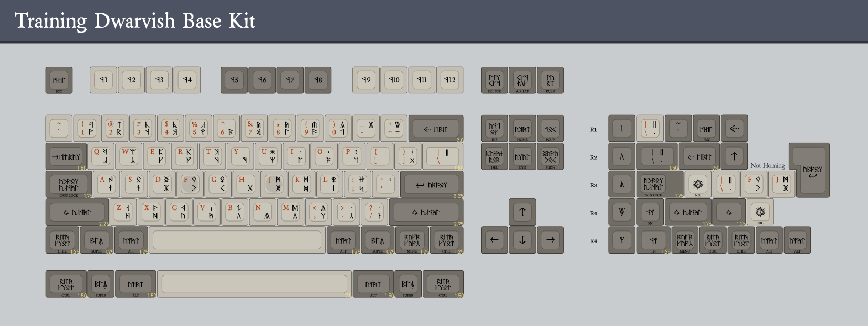
Task: Click the PGDN keycap
Action: [x=550, y=156]
